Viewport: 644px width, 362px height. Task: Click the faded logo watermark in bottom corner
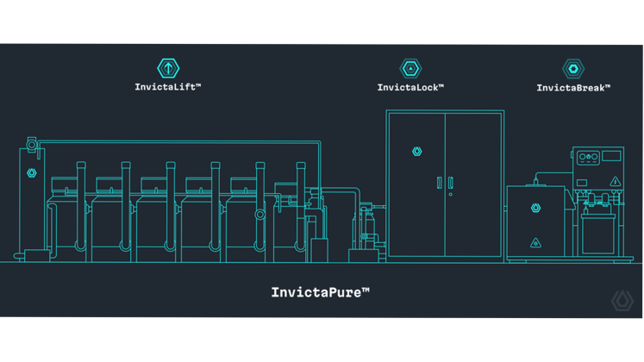click(622, 301)
